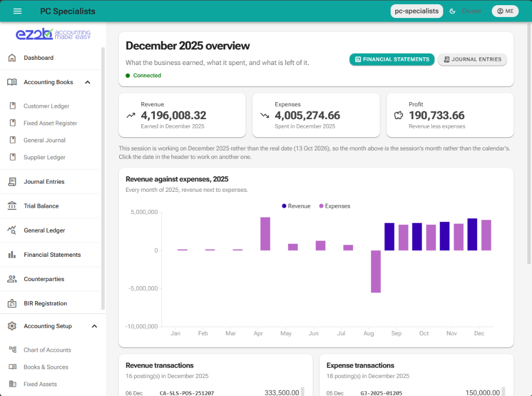Click the 150,000.00 expense amount
The height and width of the screenshot is (396, 532).
click(x=482, y=392)
